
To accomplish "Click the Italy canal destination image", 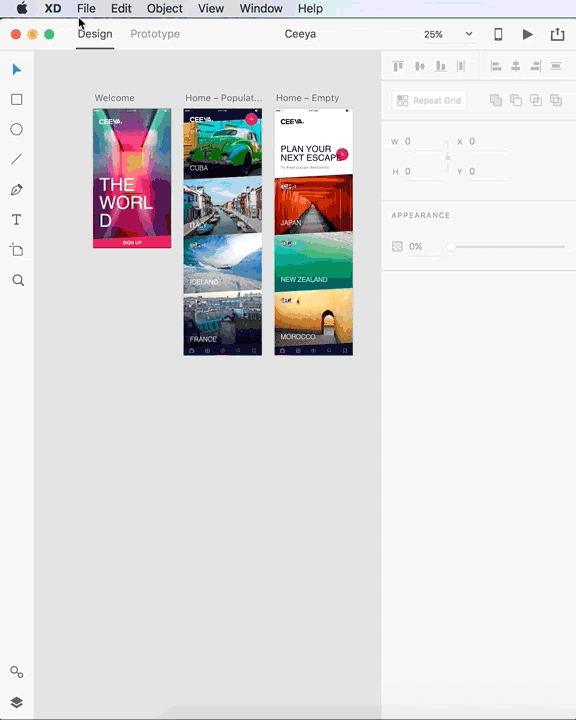I will click(x=223, y=207).
